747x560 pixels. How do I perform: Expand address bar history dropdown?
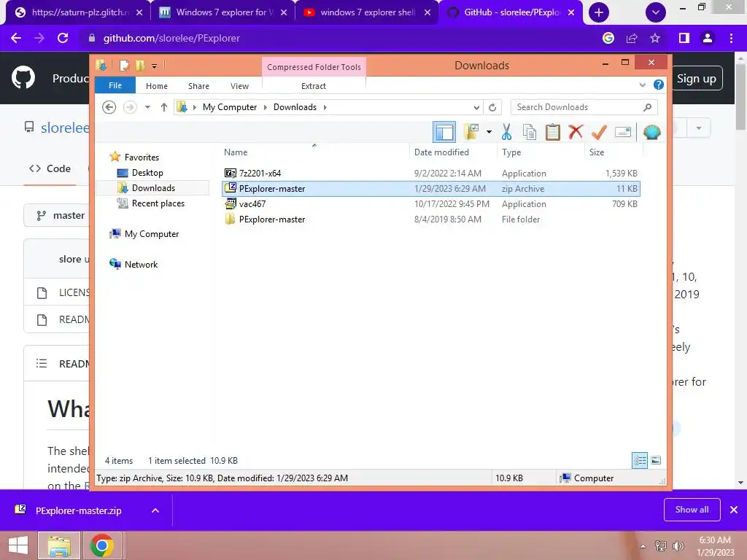click(x=476, y=107)
